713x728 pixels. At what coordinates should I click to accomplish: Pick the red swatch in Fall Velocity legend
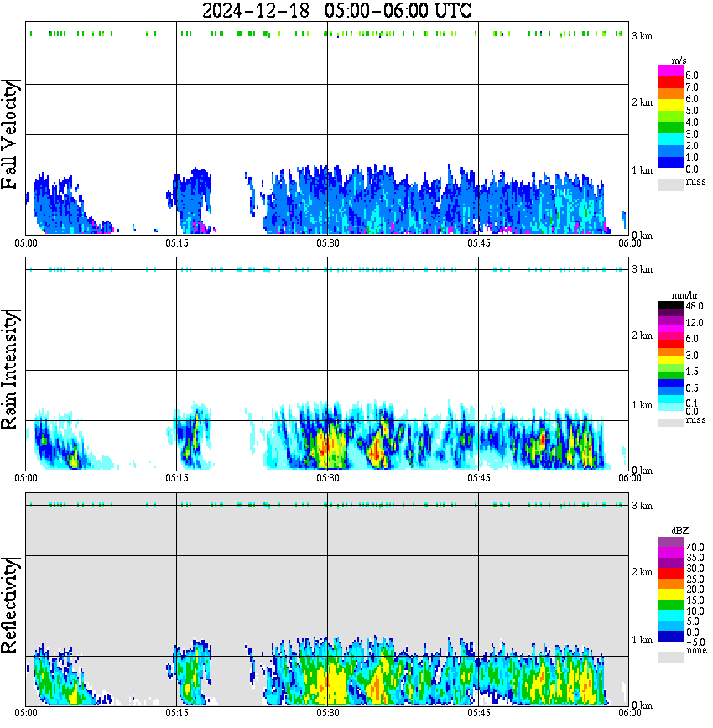(670, 83)
